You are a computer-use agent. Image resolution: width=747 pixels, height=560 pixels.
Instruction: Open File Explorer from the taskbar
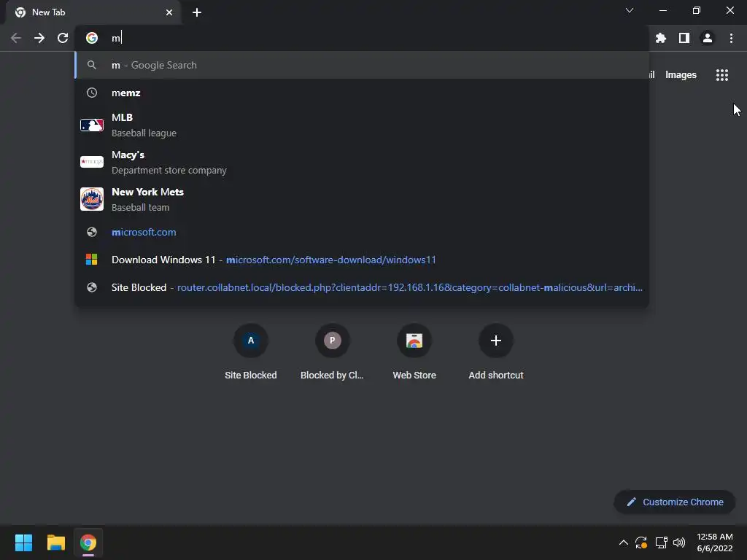coord(55,542)
